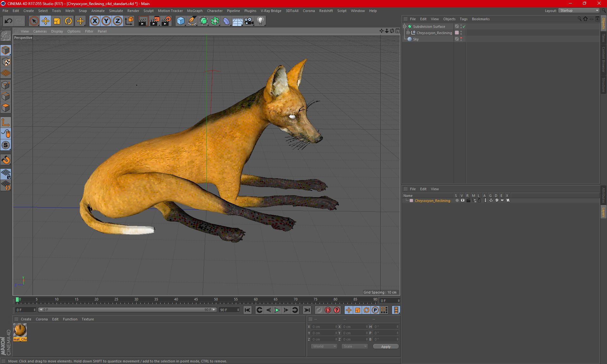Open the Scale mode dropdown in coordinates
This screenshot has width=607, height=364.
355,347
